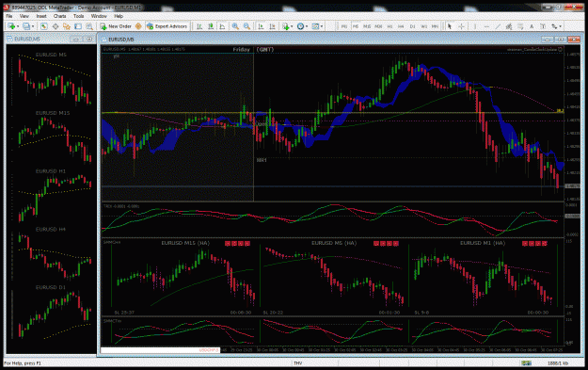Switch to the W1 timeframe
The height and width of the screenshot is (370, 588).
[x=423, y=26]
